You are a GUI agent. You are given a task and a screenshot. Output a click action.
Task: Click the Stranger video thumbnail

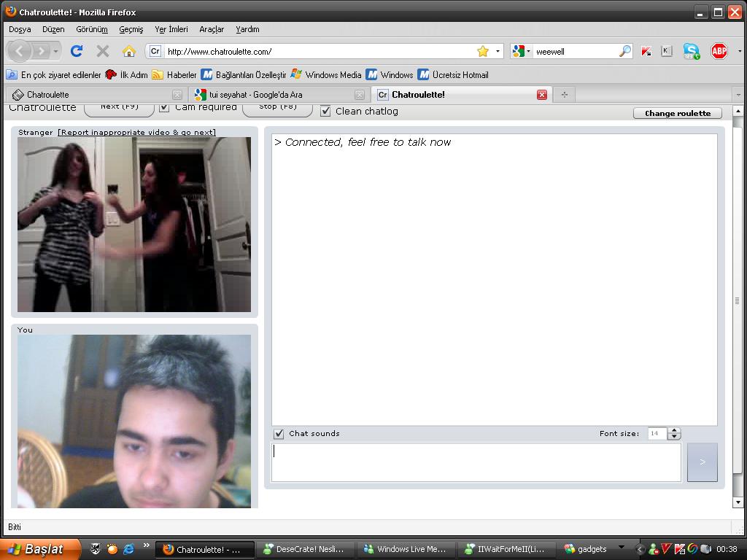coord(134,225)
